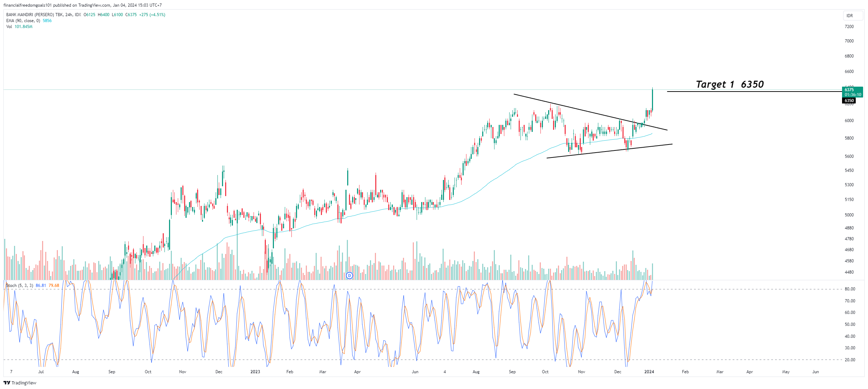This screenshot has width=868, height=389.
Task: Click the EMA value 5856 in the legend
Action: coord(47,21)
